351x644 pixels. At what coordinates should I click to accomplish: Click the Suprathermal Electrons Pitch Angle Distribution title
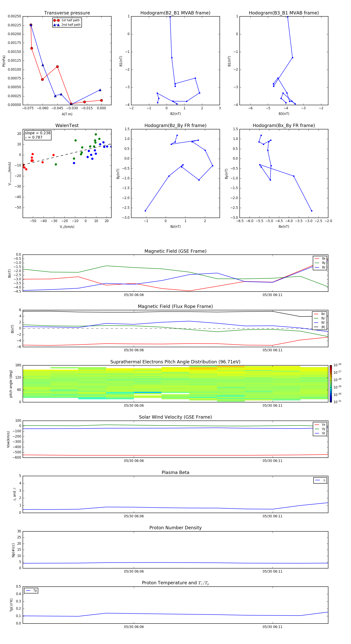tap(175, 362)
